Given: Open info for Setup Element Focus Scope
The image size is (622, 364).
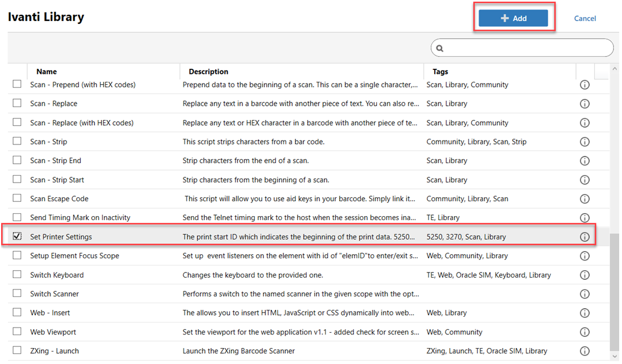Looking at the screenshot, I should pyautogui.click(x=584, y=256).
